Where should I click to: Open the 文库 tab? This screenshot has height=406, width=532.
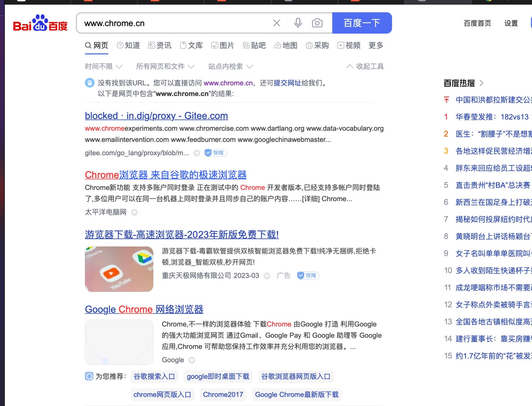191,45
